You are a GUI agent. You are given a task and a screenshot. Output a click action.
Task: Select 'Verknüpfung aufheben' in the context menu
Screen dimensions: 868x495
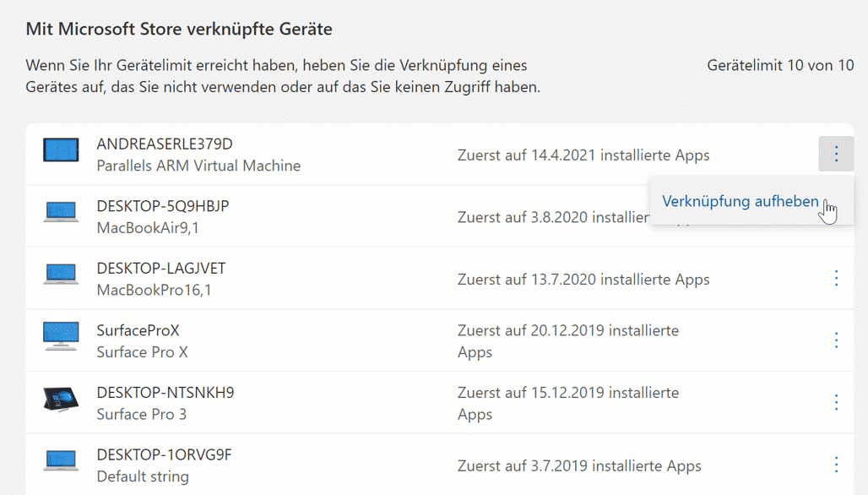click(x=741, y=201)
